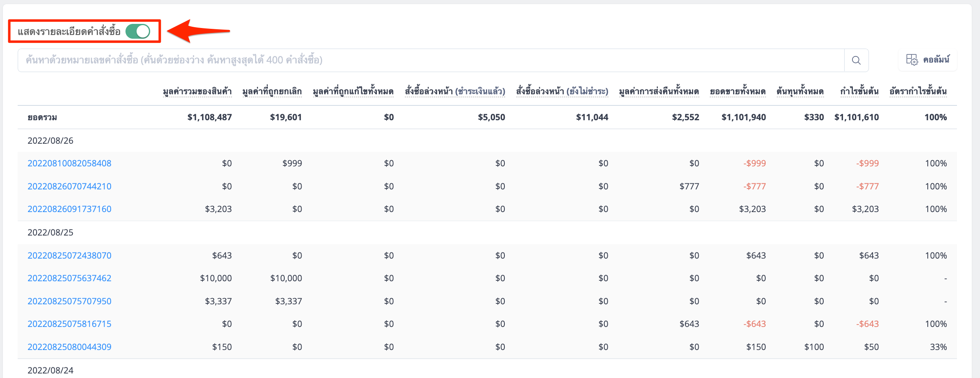Click the ยอดรวม totals row label
980x378 pixels.
tap(42, 118)
